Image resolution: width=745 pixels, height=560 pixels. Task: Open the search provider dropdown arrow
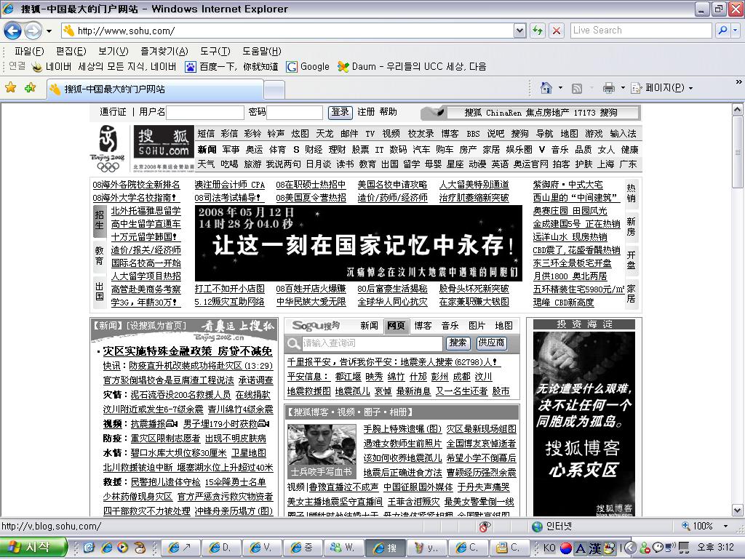735,31
